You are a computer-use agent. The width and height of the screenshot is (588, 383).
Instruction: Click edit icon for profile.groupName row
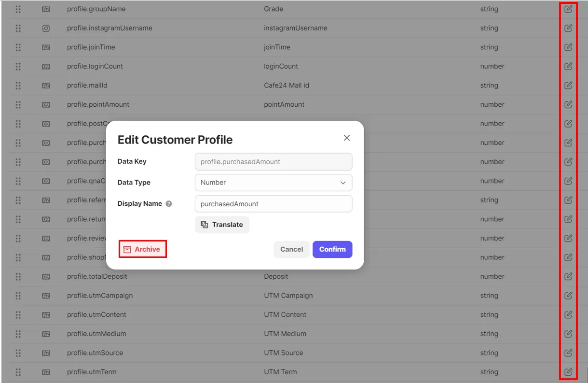(568, 9)
